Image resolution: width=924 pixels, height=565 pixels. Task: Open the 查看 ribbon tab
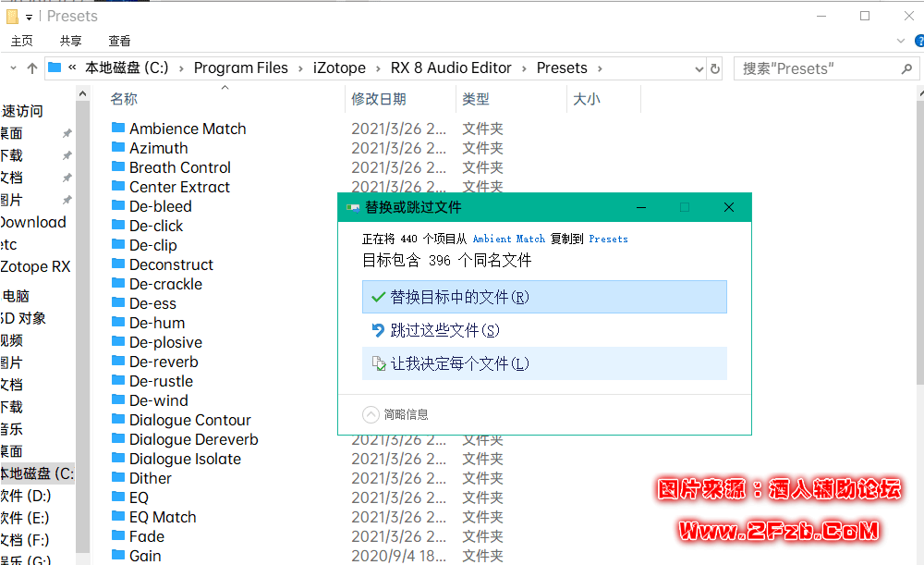[x=119, y=41]
